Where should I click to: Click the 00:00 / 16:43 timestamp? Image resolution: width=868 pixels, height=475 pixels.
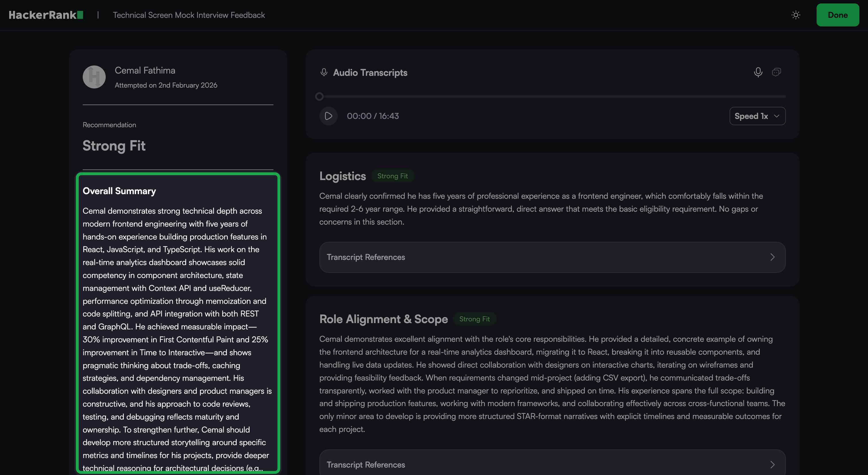tap(373, 116)
